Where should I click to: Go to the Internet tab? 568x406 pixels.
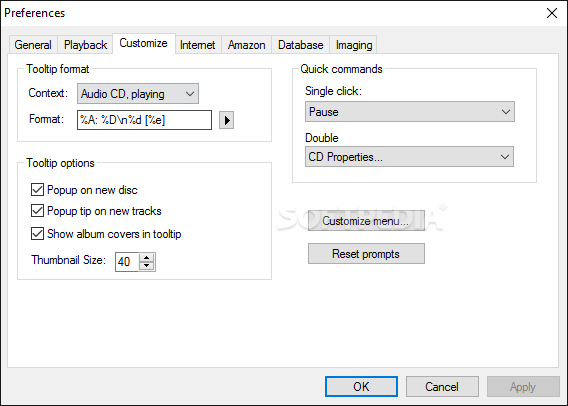point(198,45)
